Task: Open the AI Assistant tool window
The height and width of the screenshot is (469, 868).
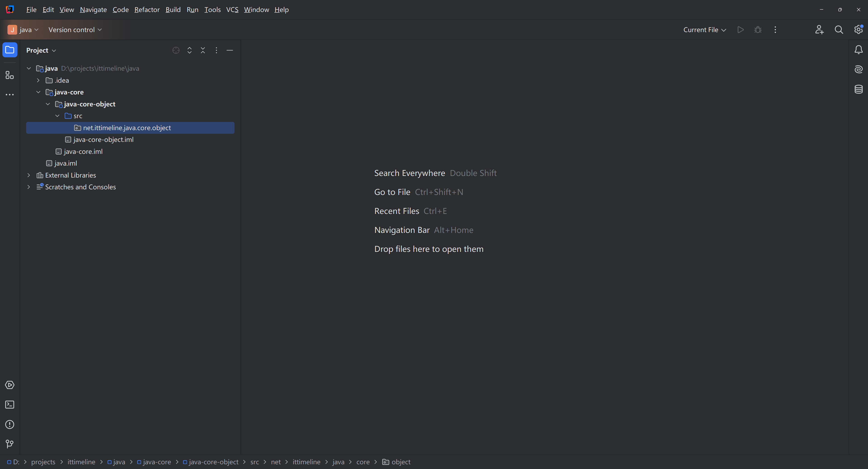Action: point(858,69)
